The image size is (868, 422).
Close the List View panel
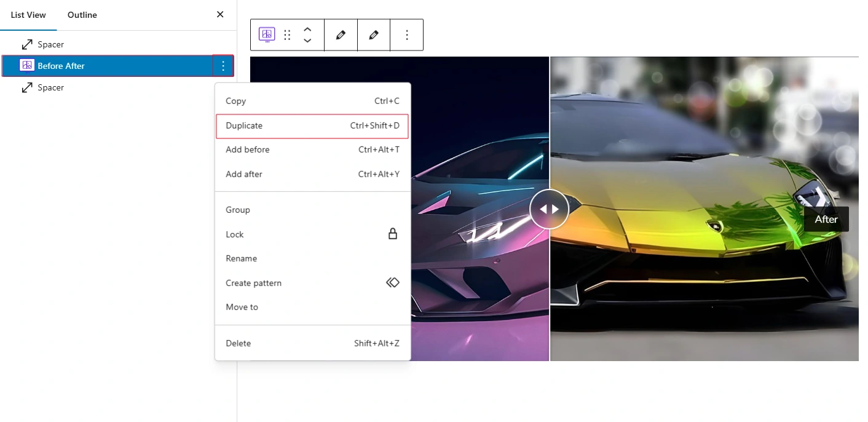(220, 15)
